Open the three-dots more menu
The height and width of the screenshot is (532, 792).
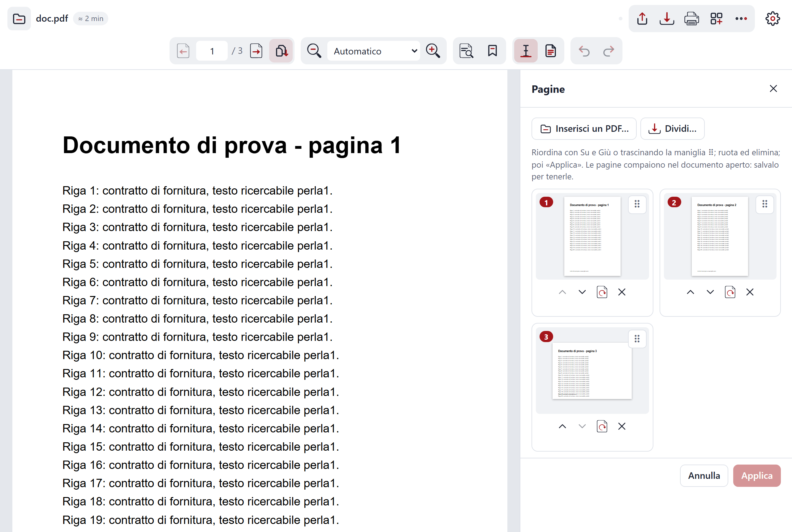[741, 19]
